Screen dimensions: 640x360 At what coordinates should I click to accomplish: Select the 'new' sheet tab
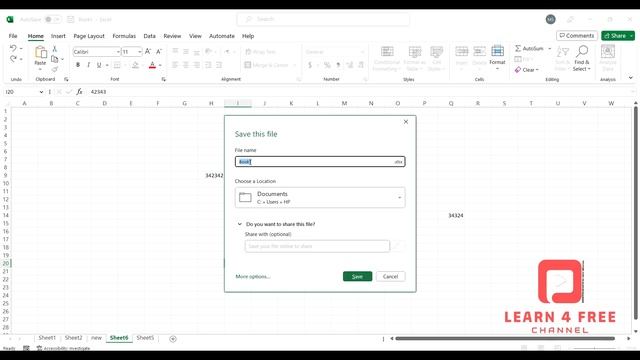[x=96, y=338]
